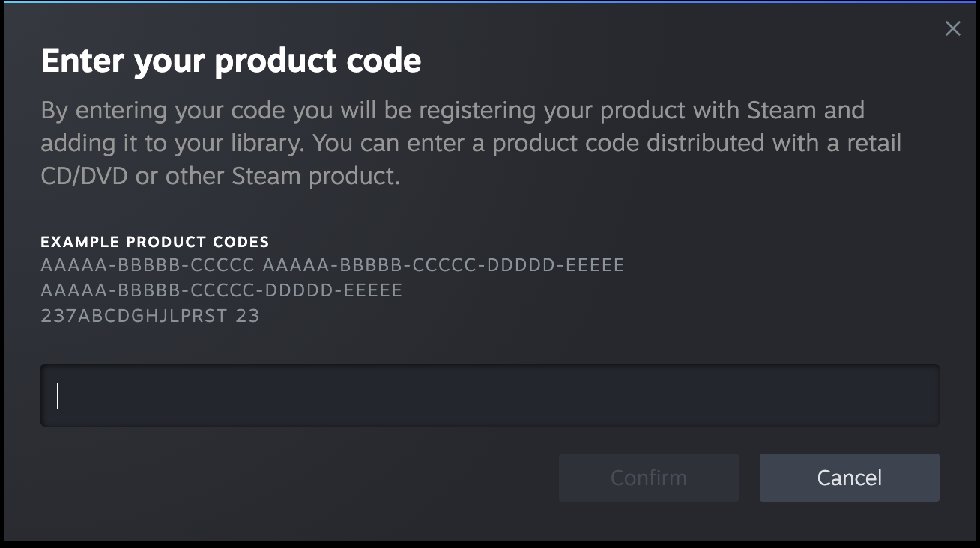Image resolution: width=980 pixels, height=548 pixels.
Task: Click the "Enter your product code" heading
Action: tap(231, 61)
